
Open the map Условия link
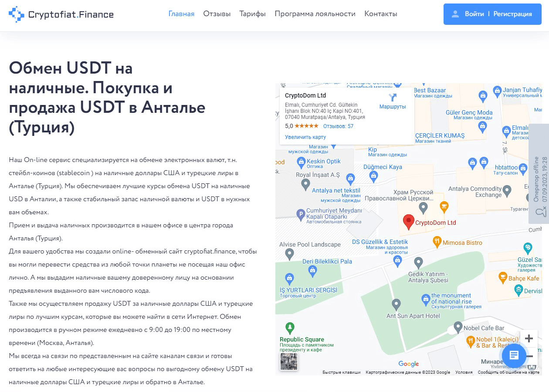pos(464,372)
